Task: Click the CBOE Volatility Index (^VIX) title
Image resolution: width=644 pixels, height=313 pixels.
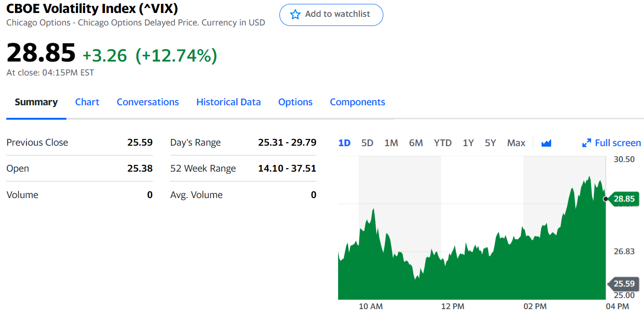Action: (x=92, y=8)
